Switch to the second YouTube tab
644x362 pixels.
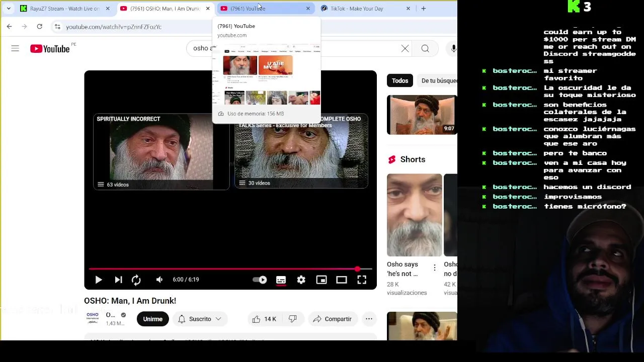tap(265, 9)
